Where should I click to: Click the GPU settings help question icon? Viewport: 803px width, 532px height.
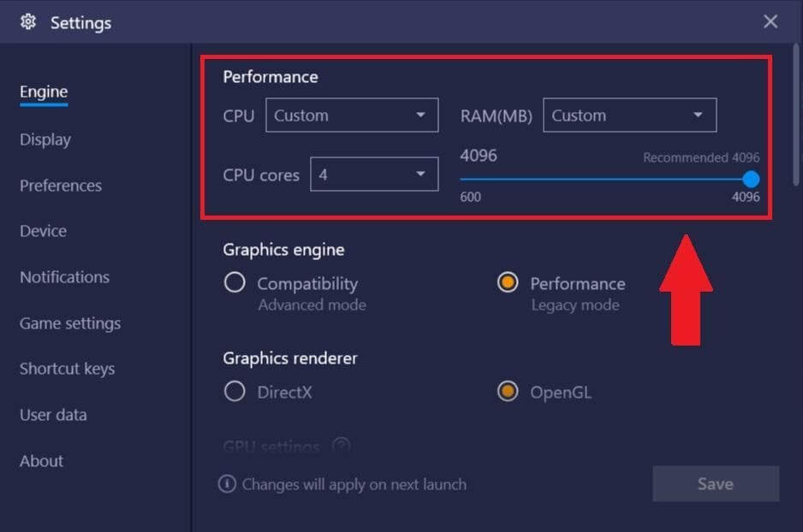[341, 446]
